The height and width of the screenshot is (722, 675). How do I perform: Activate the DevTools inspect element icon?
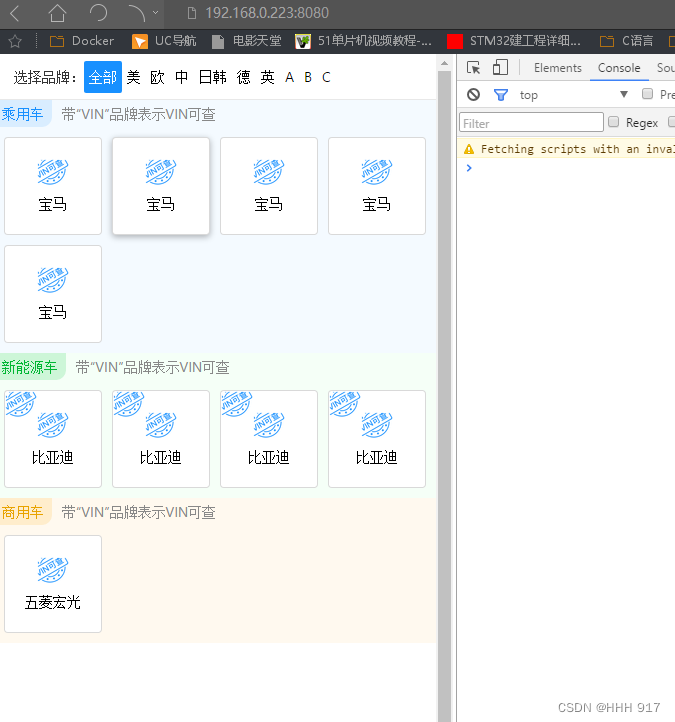pyautogui.click(x=473, y=68)
